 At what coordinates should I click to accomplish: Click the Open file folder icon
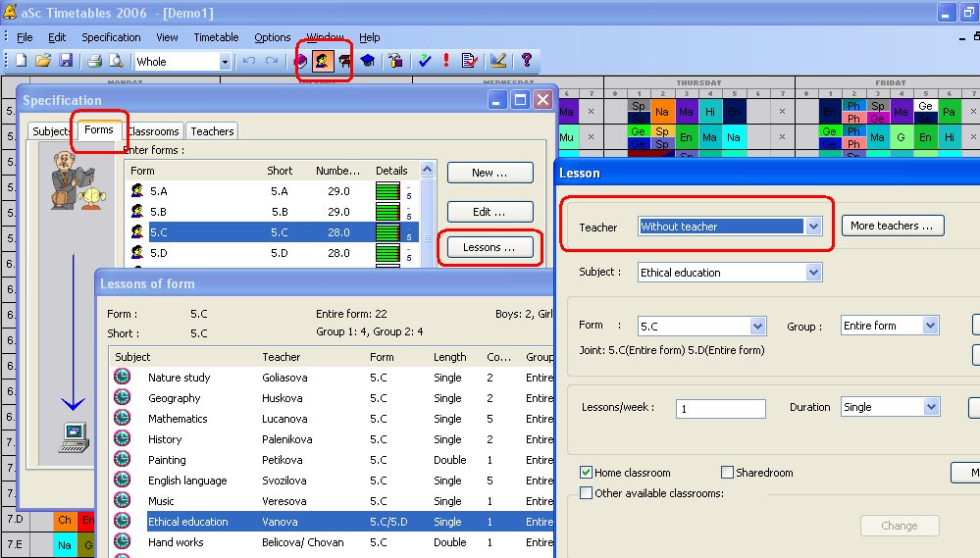click(43, 61)
